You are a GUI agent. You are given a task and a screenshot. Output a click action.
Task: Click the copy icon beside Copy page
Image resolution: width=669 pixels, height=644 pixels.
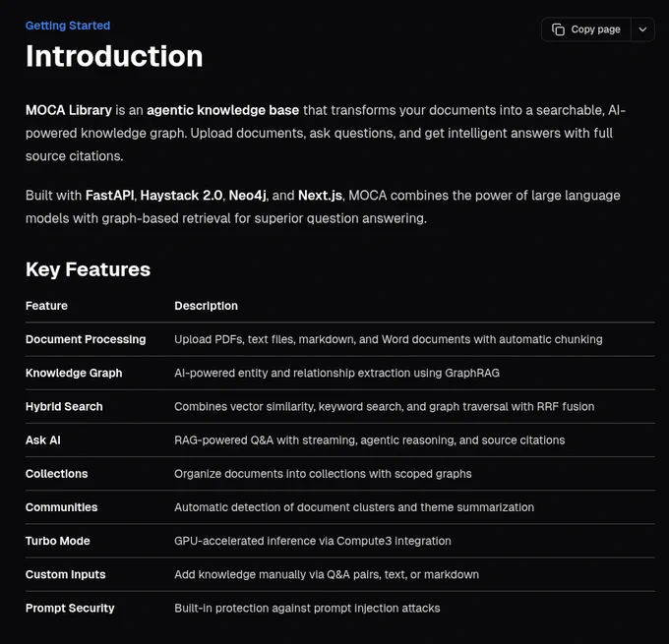558,29
